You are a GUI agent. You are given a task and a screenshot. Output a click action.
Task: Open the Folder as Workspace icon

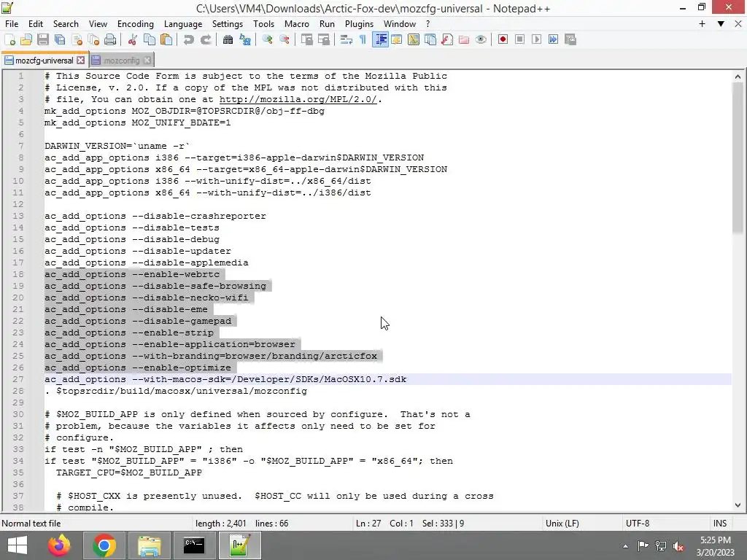[x=464, y=39]
